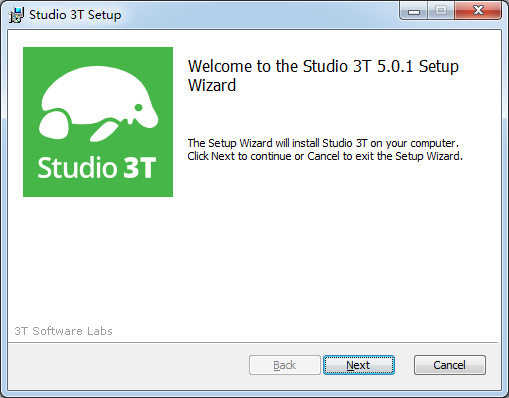The image size is (509, 398).
Task: Click the installer icon in title bar
Action: (x=16, y=15)
